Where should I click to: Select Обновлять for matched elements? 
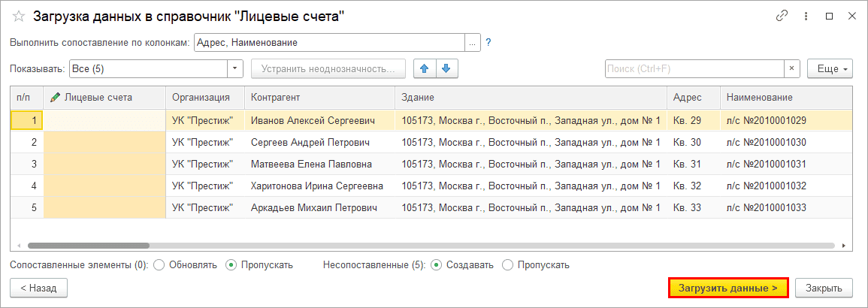[x=159, y=265]
